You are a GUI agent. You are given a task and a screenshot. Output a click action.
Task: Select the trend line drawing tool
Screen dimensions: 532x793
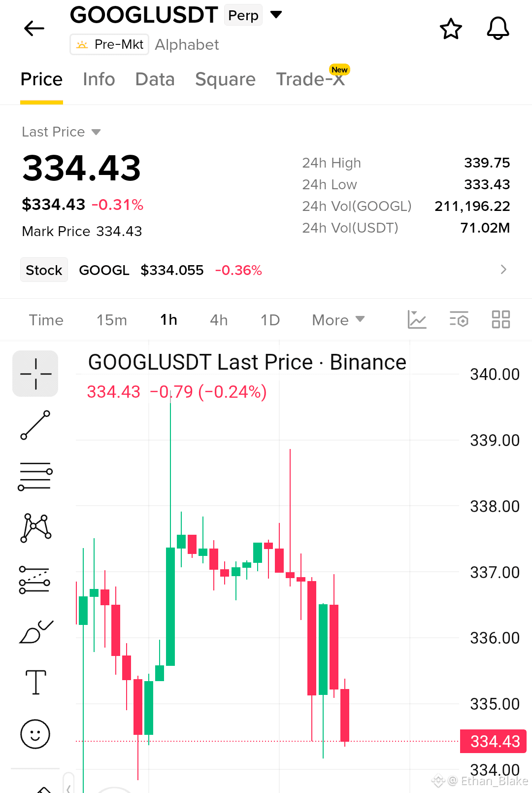click(x=35, y=425)
